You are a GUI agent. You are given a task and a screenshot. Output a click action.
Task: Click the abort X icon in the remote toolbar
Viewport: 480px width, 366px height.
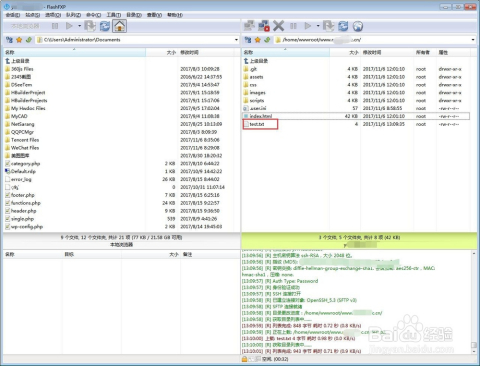click(278, 26)
